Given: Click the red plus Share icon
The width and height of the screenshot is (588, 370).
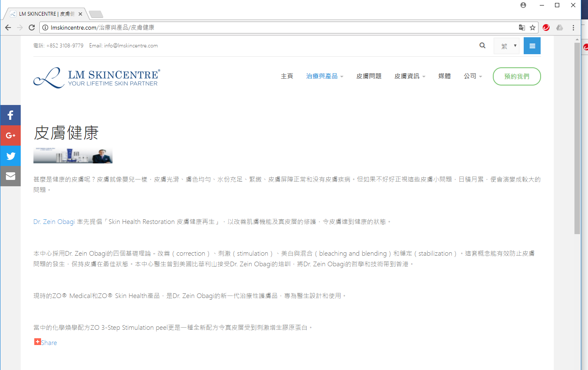Looking at the screenshot, I should [x=37, y=342].
